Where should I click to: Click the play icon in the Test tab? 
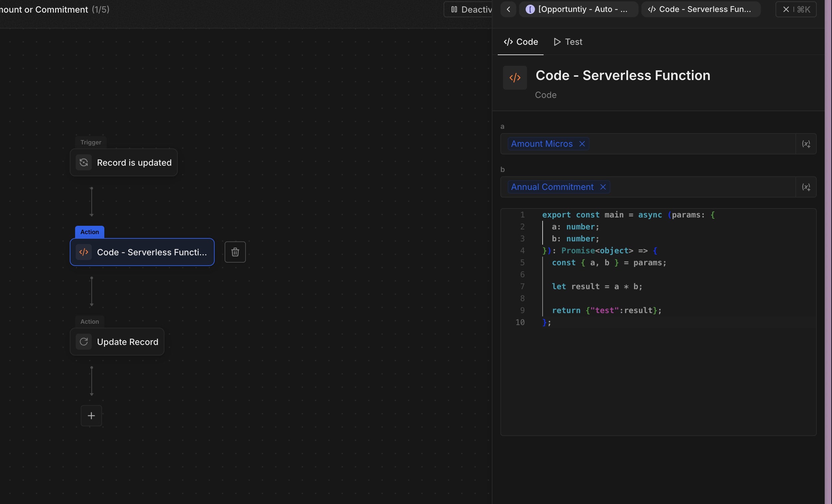click(x=557, y=42)
